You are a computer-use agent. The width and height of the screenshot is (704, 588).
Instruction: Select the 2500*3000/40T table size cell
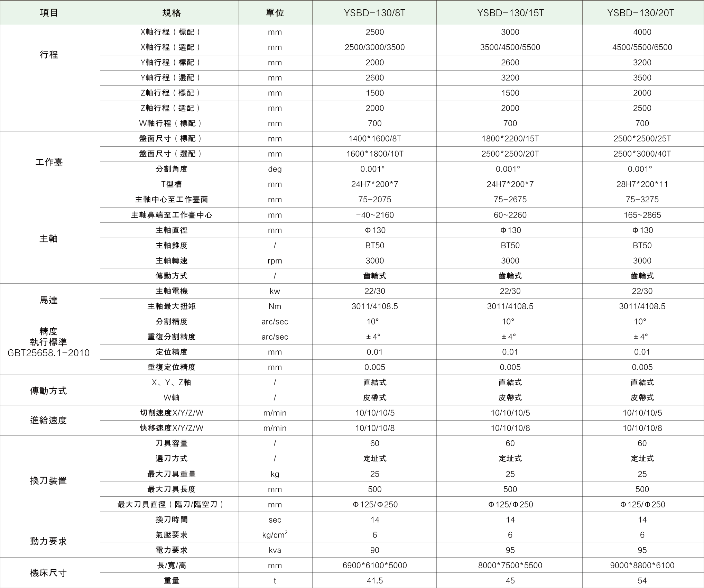coord(642,154)
